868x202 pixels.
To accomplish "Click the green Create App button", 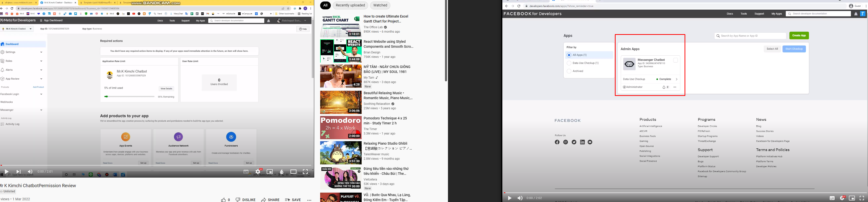I will [x=799, y=35].
